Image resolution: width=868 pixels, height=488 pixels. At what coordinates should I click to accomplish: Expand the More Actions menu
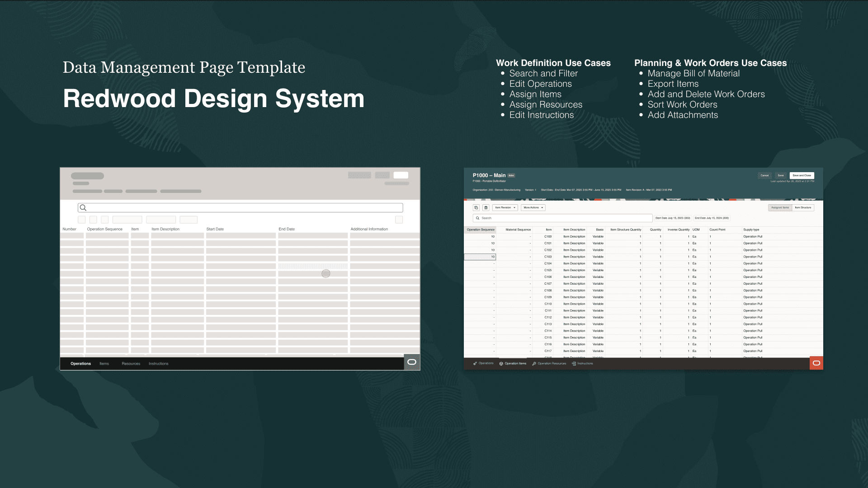tap(533, 208)
